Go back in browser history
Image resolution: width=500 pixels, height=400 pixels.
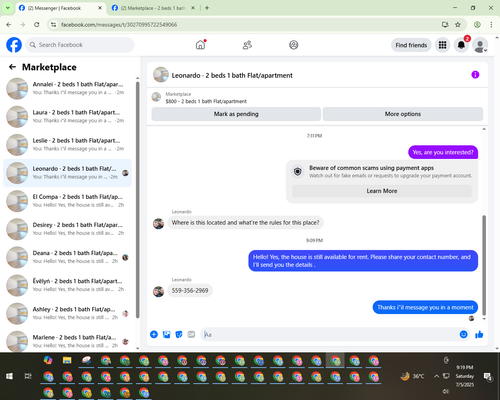coord(9,25)
